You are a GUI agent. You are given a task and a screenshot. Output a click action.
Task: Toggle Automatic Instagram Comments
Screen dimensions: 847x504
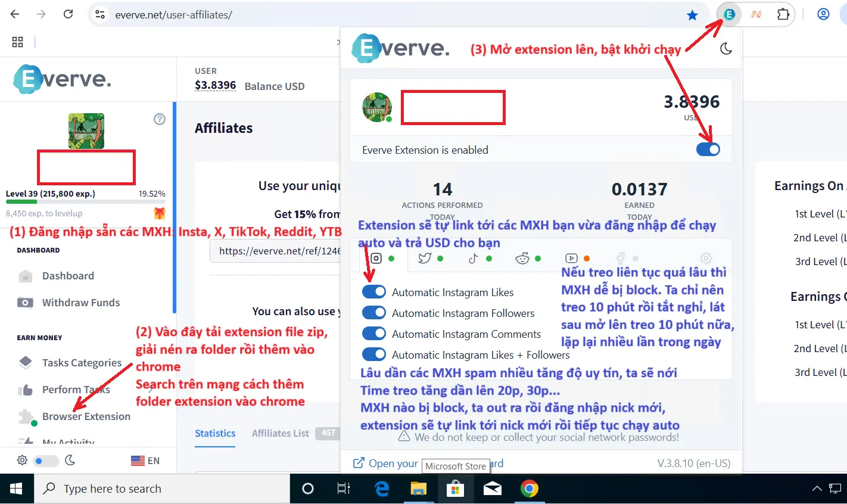[x=374, y=334]
